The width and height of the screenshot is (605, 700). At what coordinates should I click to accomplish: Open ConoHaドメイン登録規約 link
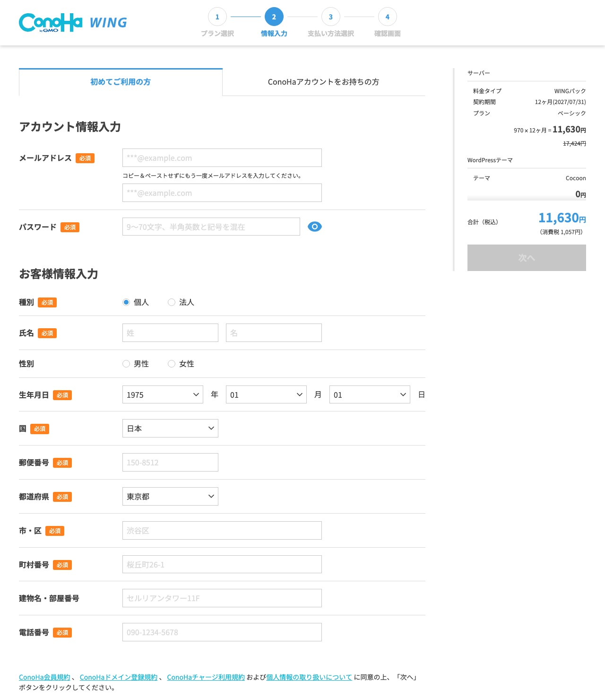click(119, 677)
